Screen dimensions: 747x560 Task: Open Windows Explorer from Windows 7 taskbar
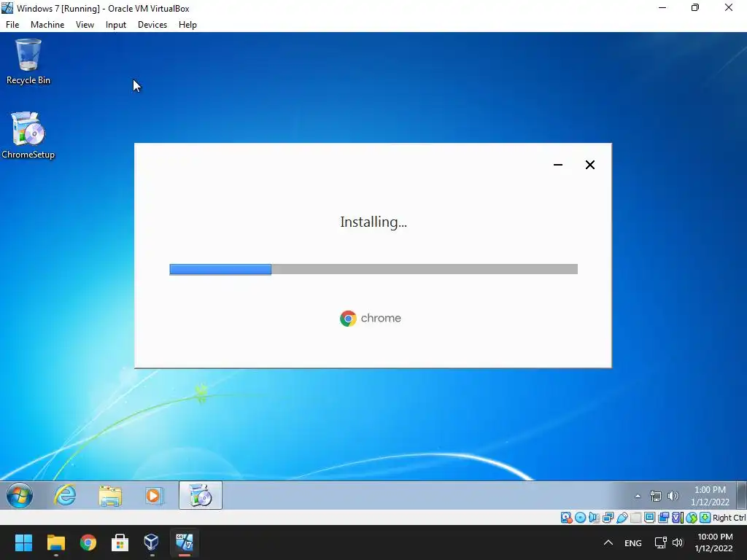110,496
